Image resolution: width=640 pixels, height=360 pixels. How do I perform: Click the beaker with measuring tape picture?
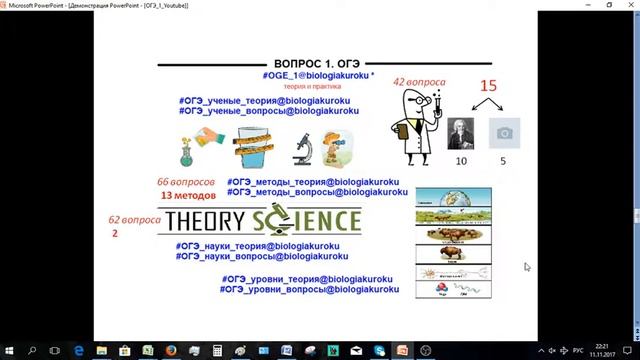tap(253, 148)
